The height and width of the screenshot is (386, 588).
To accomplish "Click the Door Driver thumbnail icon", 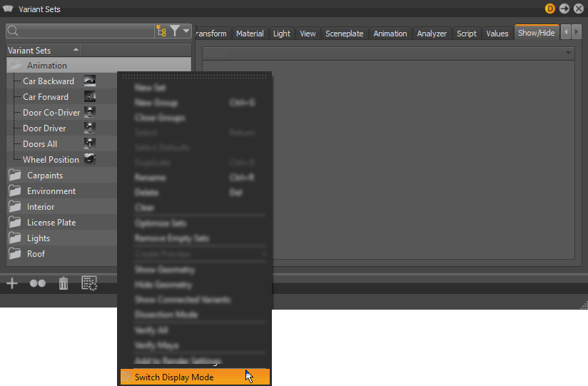I will (90, 128).
